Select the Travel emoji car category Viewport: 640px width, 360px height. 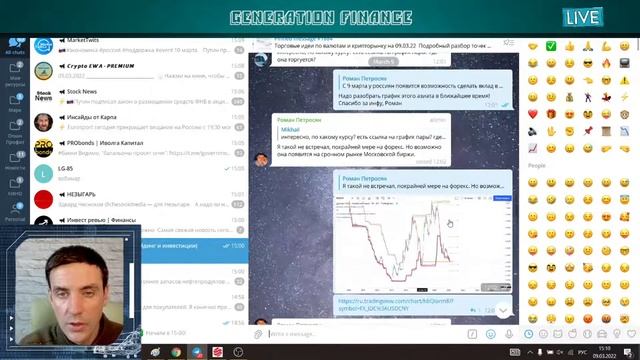click(602, 334)
